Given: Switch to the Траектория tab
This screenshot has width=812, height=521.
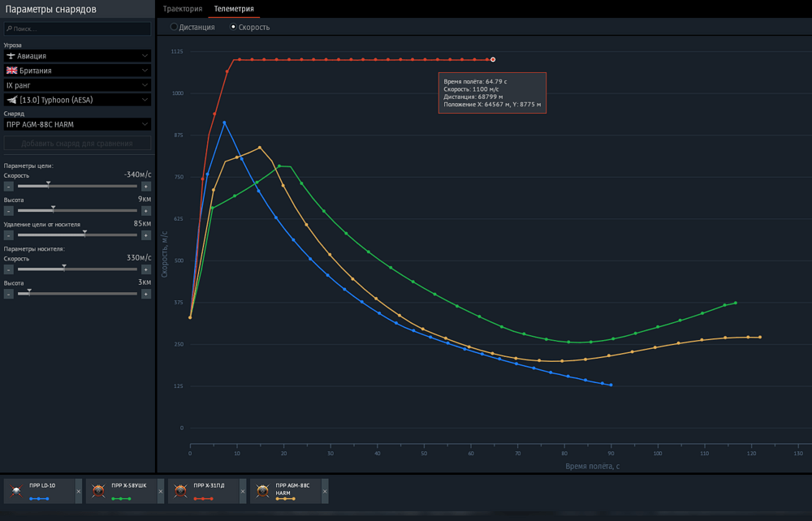Looking at the screenshot, I should (x=182, y=9).
